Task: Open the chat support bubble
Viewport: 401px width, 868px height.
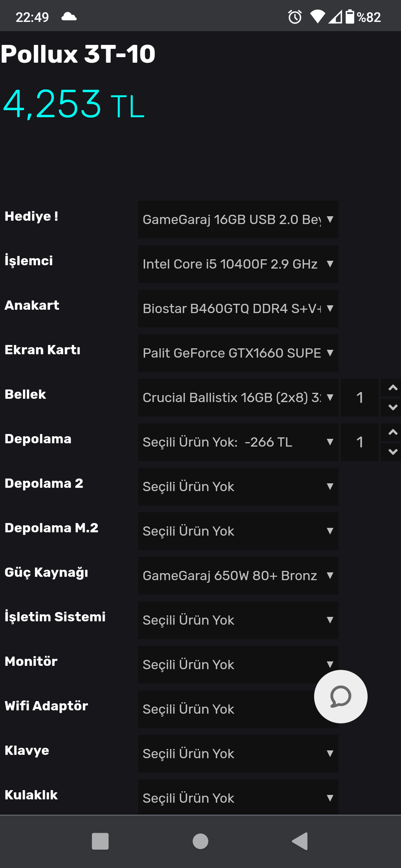Action: click(x=340, y=696)
